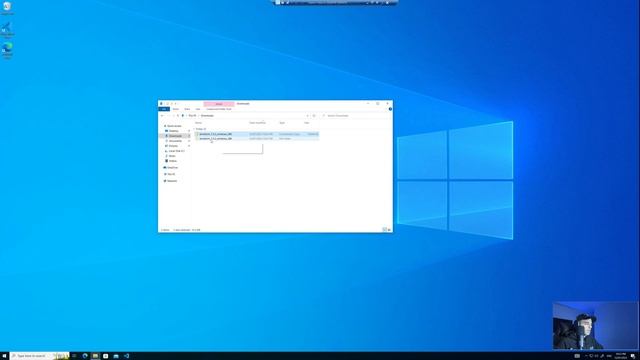Screen dimensions: 640x360
Task: Go up one folder level arrow
Action: click(178, 116)
